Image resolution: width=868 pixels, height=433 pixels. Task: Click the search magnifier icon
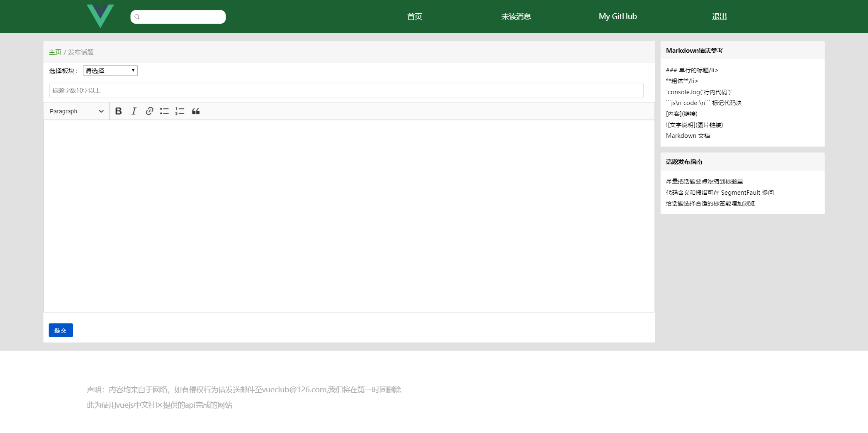pos(137,17)
